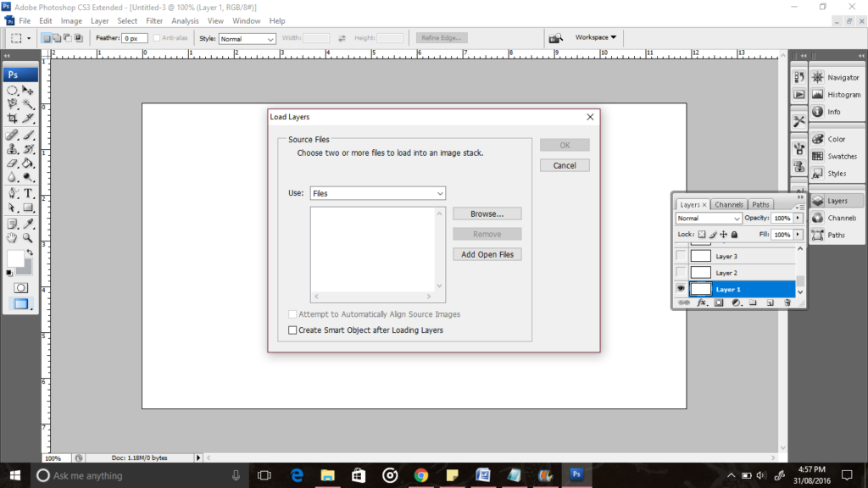Open Google Chrome from the taskbar
The width and height of the screenshot is (868, 488).
click(421, 475)
